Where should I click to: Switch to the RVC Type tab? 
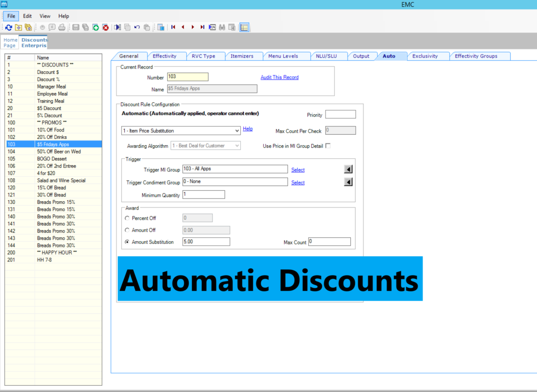click(x=203, y=56)
